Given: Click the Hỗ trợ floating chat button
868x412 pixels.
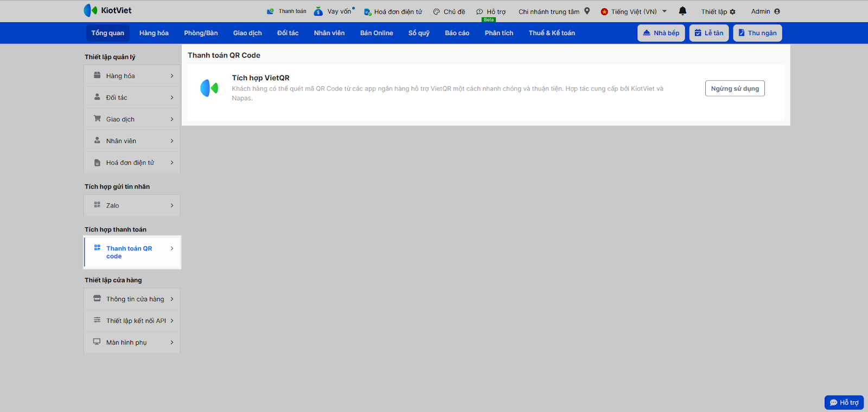Looking at the screenshot, I should coord(844,402).
